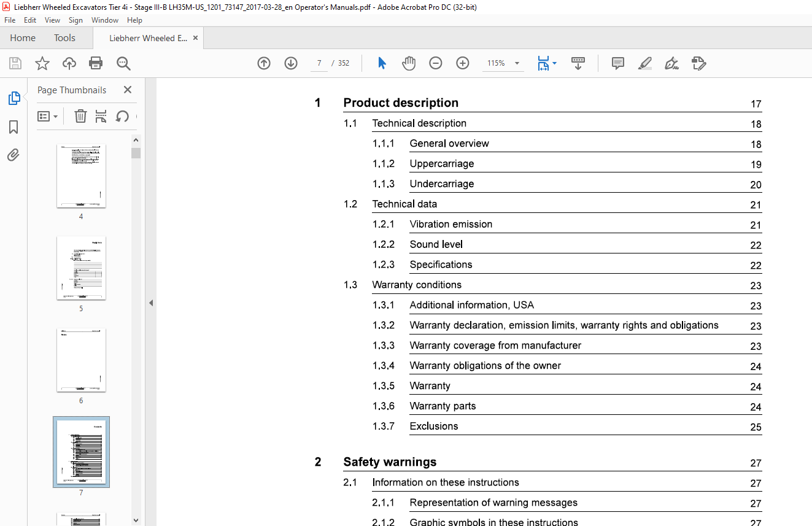Open thumbnail options dropdown menu
This screenshot has width=812, height=526.
[x=47, y=116]
